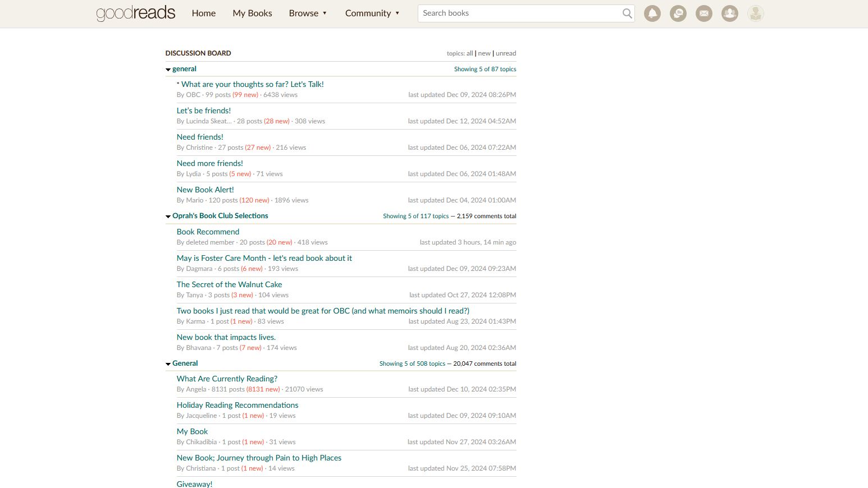Open the Community dropdown menu
Image resolution: width=868 pixels, height=488 pixels.
[x=372, y=13]
